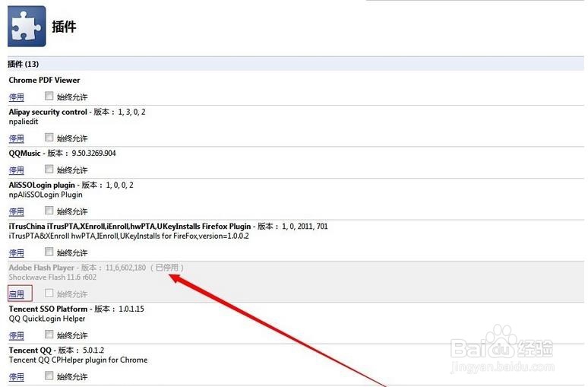Check 始终允许 for Adobe Flash Player
Image resolution: width=588 pixels, height=387 pixels.
[49, 293]
